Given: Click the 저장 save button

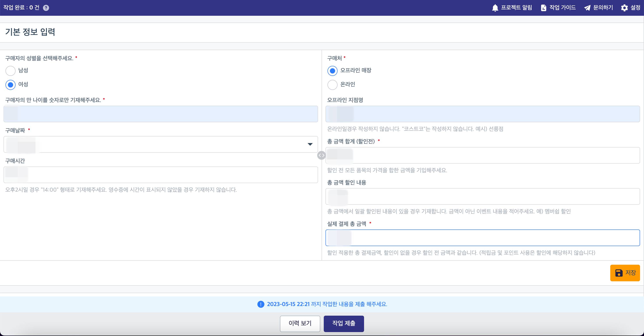Looking at the screenshot, I should [625, 273].
